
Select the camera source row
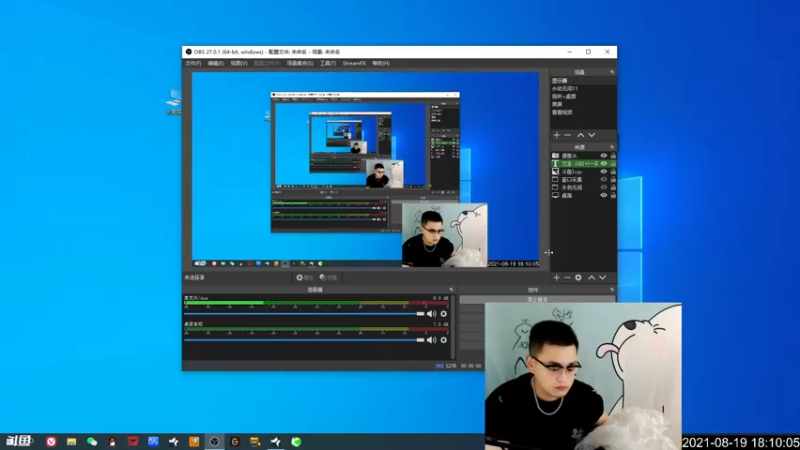[583, 156]
